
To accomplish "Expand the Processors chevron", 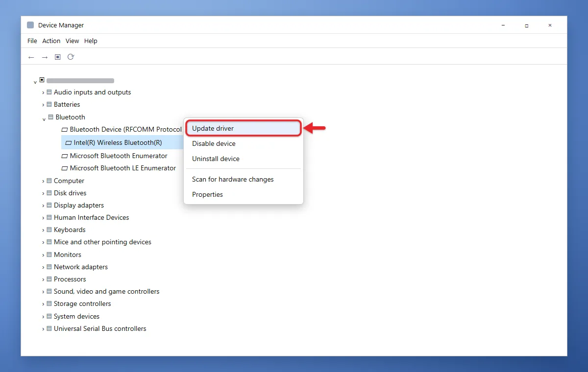I will 43,279.
